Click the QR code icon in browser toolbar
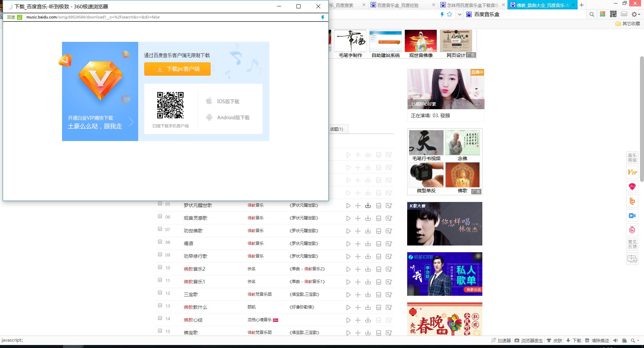This screenshot has height=348, width=644. coord(613,14)
